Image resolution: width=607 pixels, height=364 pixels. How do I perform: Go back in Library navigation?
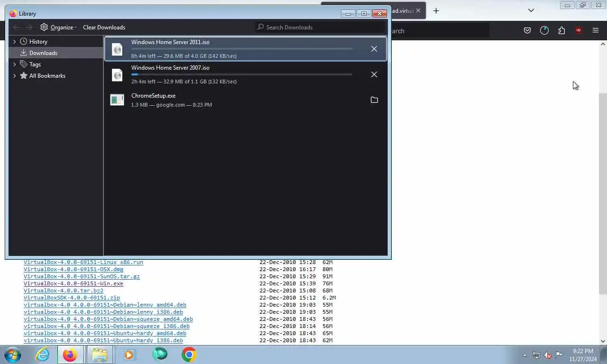(x=17, y=27)
